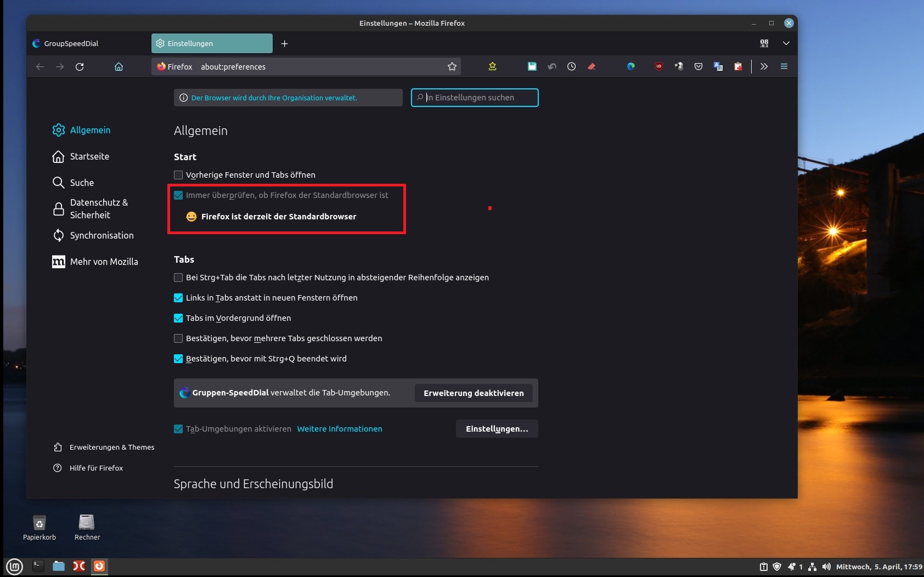Click the 'Erweiterung deaktivieren' button
924x577 pixels.
[x=474, y=393]
